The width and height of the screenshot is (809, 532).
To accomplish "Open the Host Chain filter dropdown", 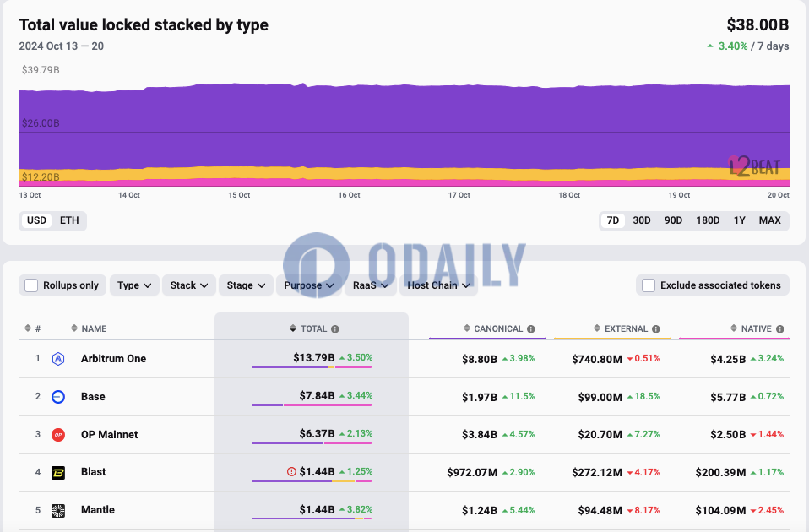I will (438, 285).
